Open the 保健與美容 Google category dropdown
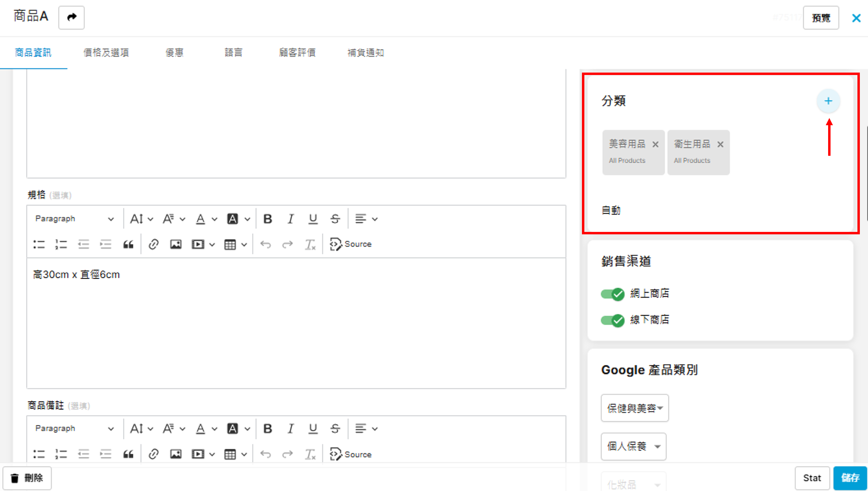This screenshot has height=491, width=868. point(635,408)
